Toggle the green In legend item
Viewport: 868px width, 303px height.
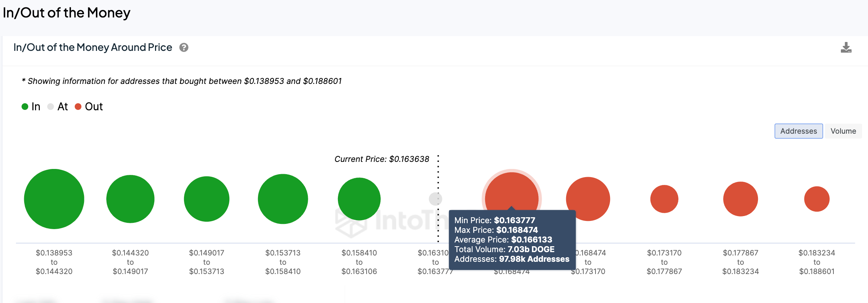point(31,107)
